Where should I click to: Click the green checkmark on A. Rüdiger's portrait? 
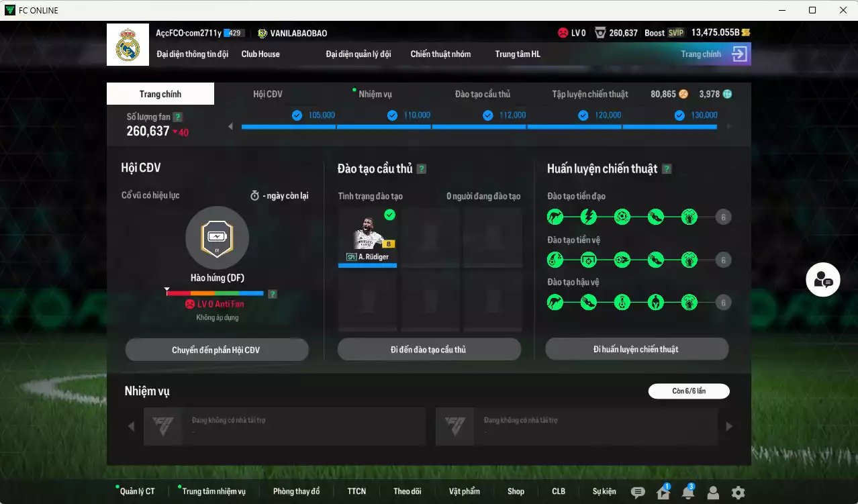click(x=388, y=215)
